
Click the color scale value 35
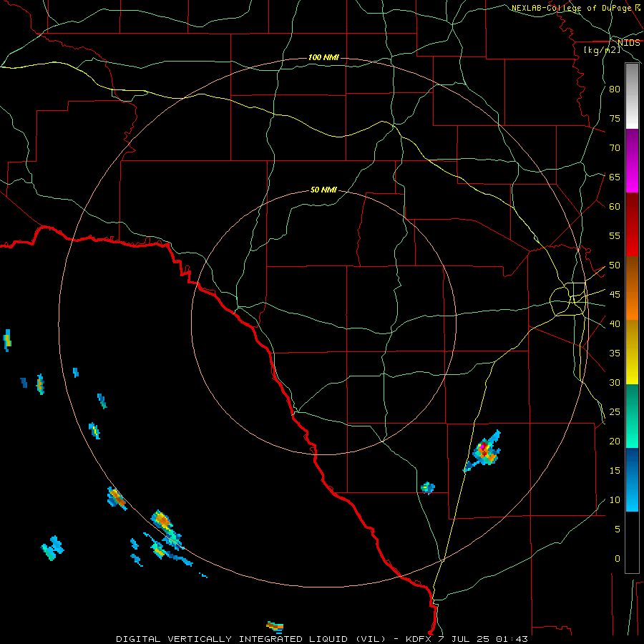615,353
